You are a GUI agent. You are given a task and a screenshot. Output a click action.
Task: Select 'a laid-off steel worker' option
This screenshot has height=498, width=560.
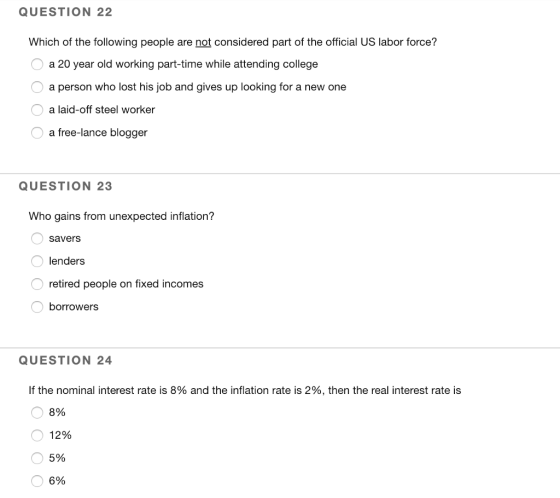tap(37, 110)
